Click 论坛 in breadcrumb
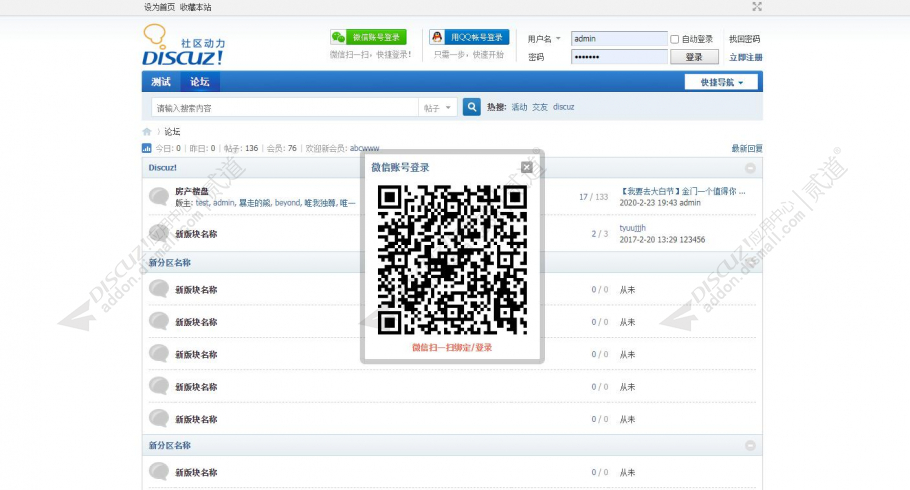 click(x=172, y=132)
